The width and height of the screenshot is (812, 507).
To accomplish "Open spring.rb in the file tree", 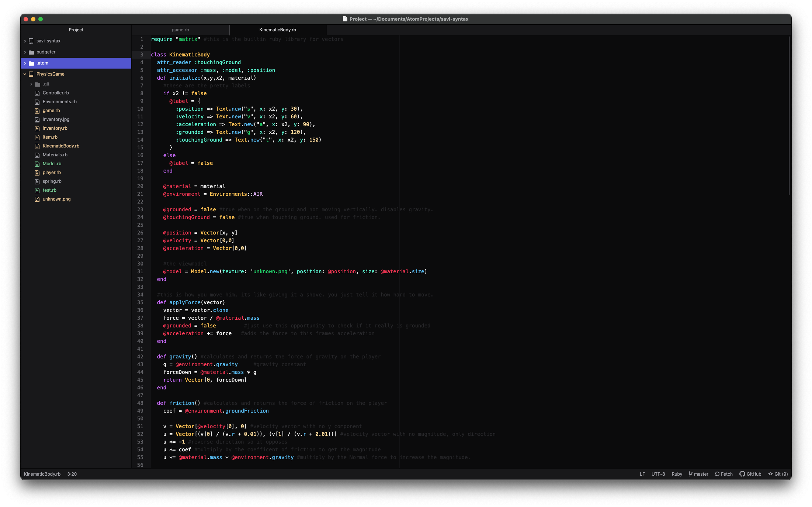I will click(x=52, y=181).
